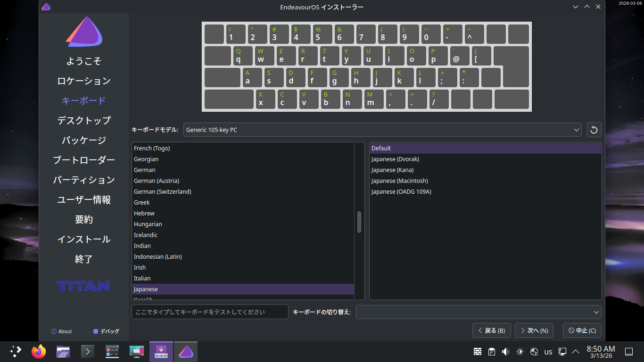Select the Italian layout
The height and width of the screenshot is (362, 644).
[243, 279]
